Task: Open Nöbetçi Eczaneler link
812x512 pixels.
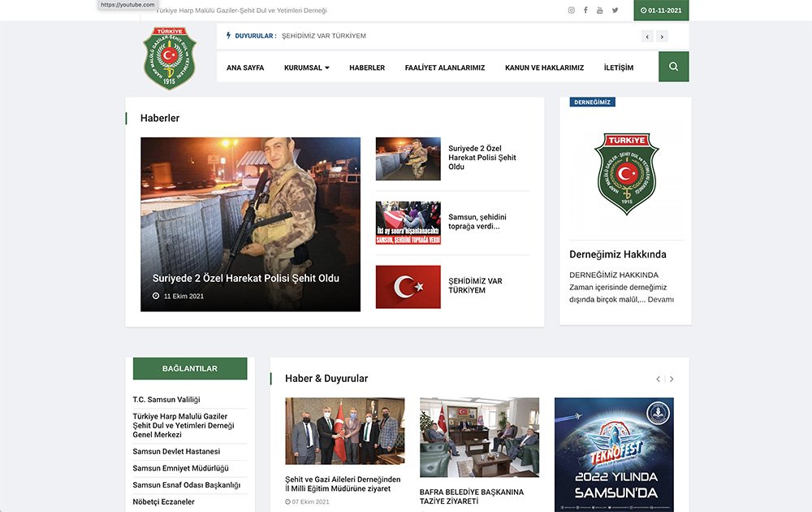Action: pos(164,501)
